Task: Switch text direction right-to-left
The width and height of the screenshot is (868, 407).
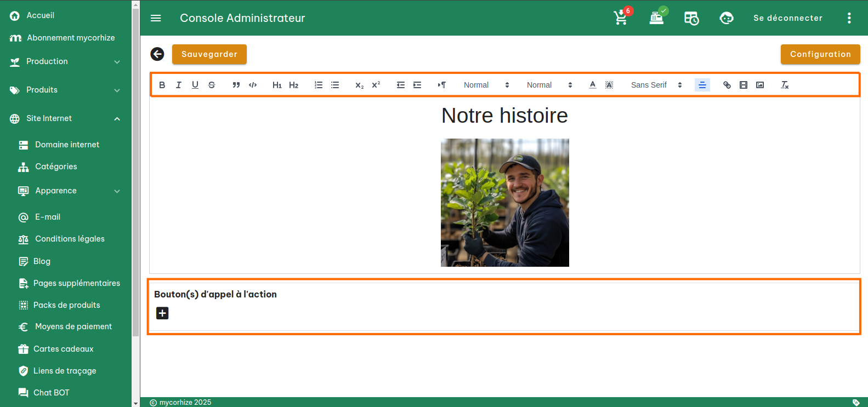Action: pyautogui.click(x=442, y=85)
